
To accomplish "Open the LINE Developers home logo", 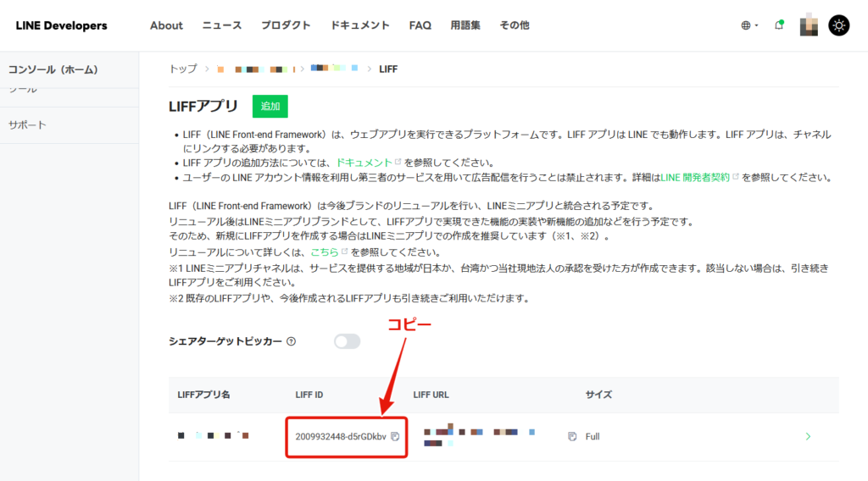I will pos(61,25).
